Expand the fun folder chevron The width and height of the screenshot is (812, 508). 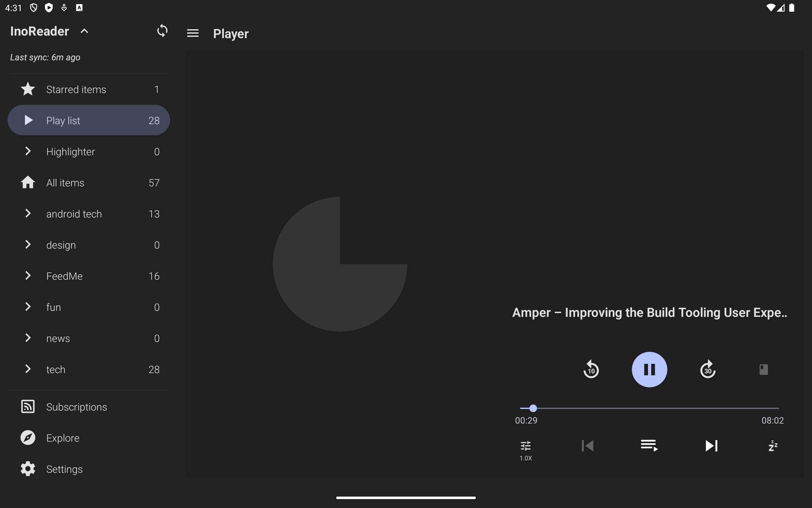click(28, 307)
